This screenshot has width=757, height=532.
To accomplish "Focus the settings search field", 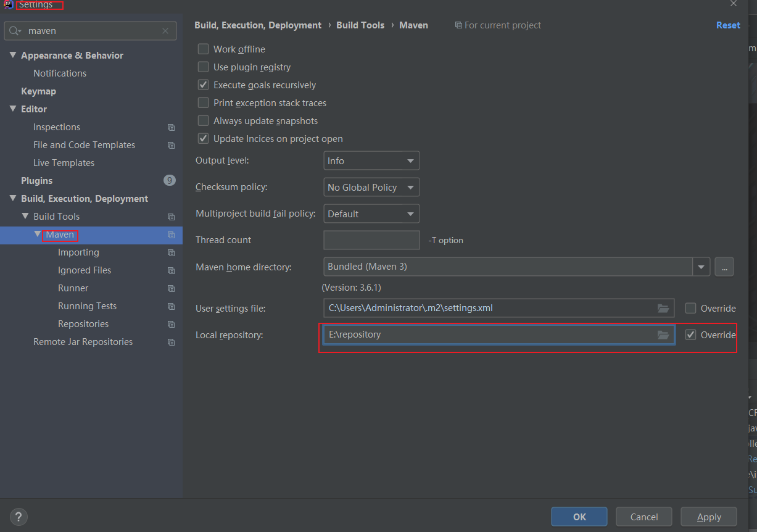I will click(x=90, y=31).
